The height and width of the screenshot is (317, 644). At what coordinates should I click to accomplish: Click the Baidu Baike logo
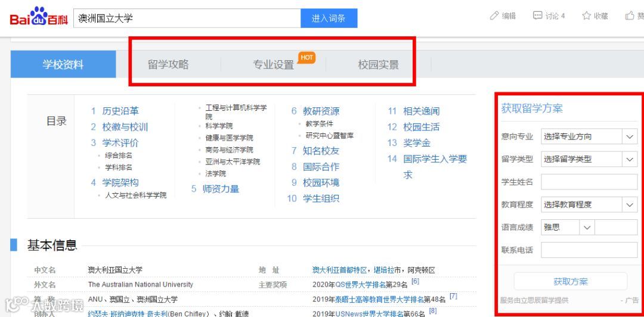(39, 17)
